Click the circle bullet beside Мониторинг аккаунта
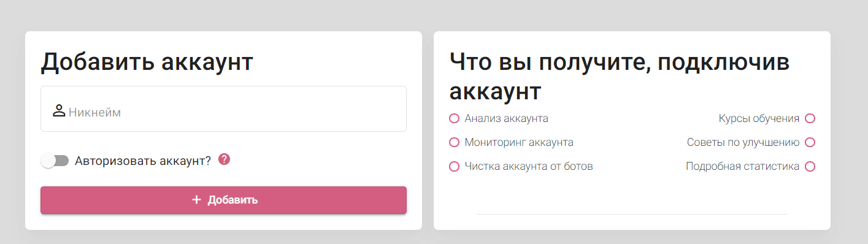Screen dimensions: 868x244 click(x=454, y=142)
